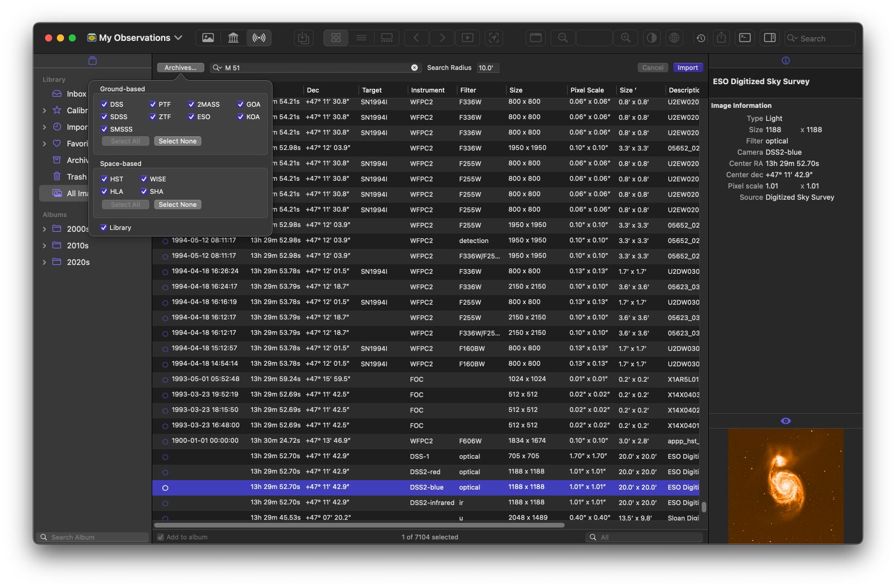Screen dimensions: 896x588
Task: Click the Search Radius input field
Action: 488,68
